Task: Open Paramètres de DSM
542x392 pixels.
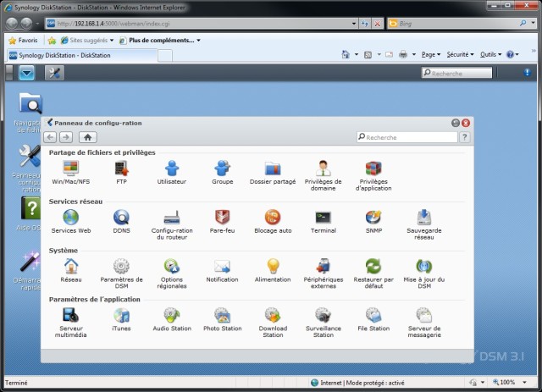Action: coord(121,266)
